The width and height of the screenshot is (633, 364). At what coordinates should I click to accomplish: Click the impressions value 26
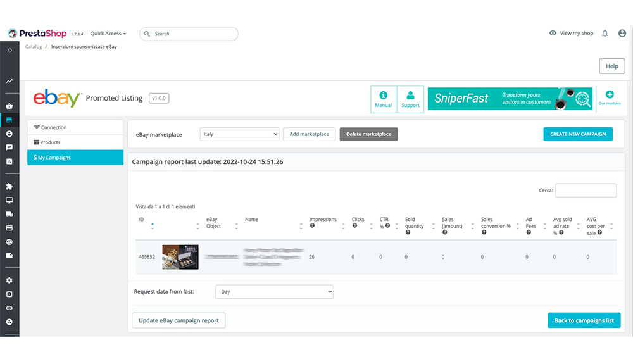tap(311, 257)
